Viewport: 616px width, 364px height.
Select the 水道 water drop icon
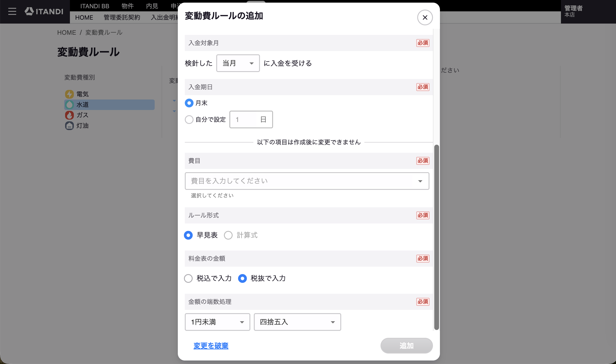69,105
